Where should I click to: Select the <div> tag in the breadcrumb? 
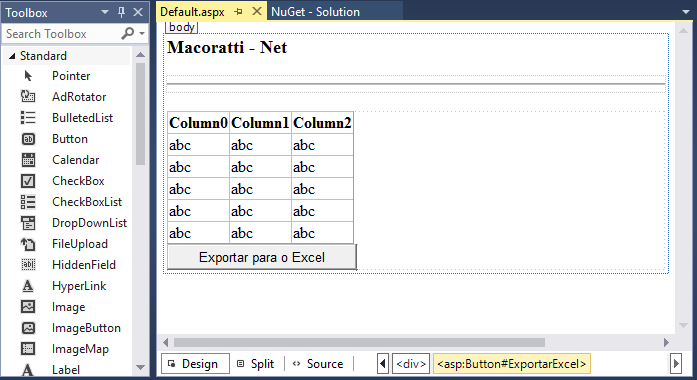(411, 364)
